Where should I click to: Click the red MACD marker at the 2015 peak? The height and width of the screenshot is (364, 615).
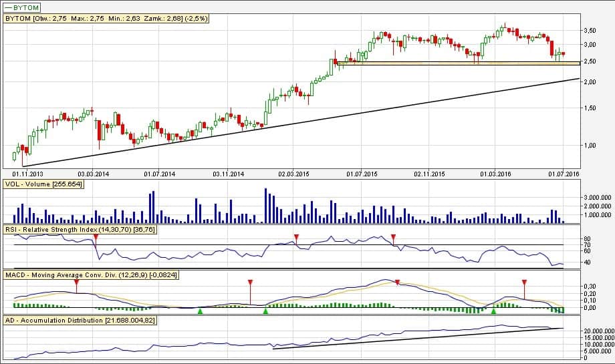coord(398,283)
